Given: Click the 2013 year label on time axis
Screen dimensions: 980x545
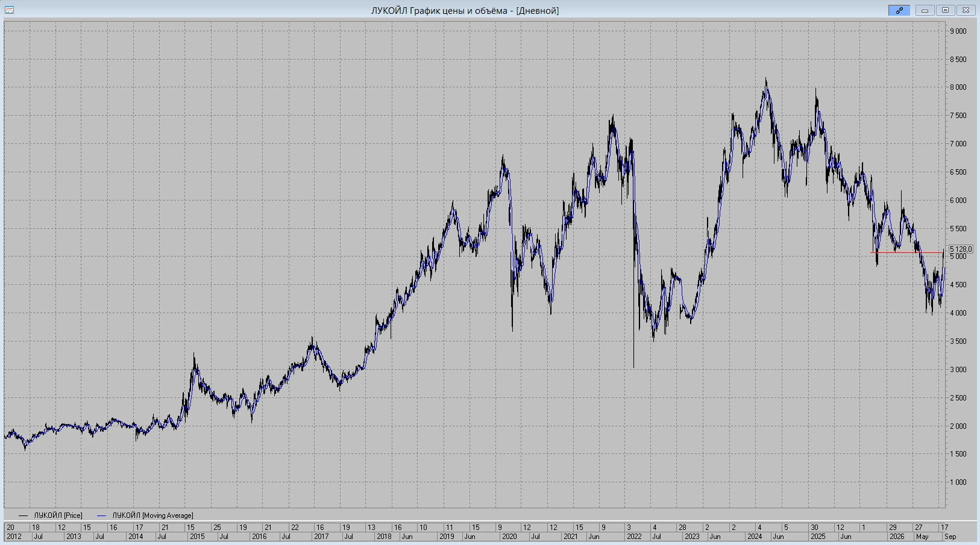Looking at the screenshot, I should 74,537.
